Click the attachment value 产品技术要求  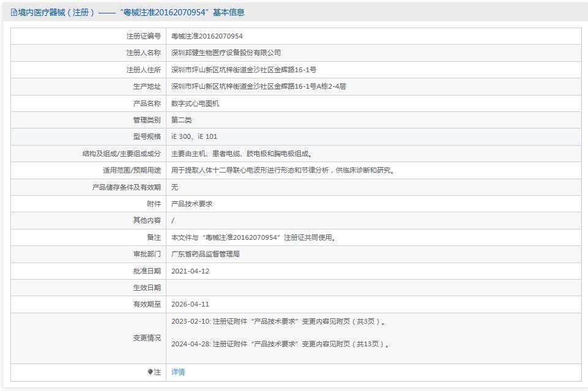point(192,204)
